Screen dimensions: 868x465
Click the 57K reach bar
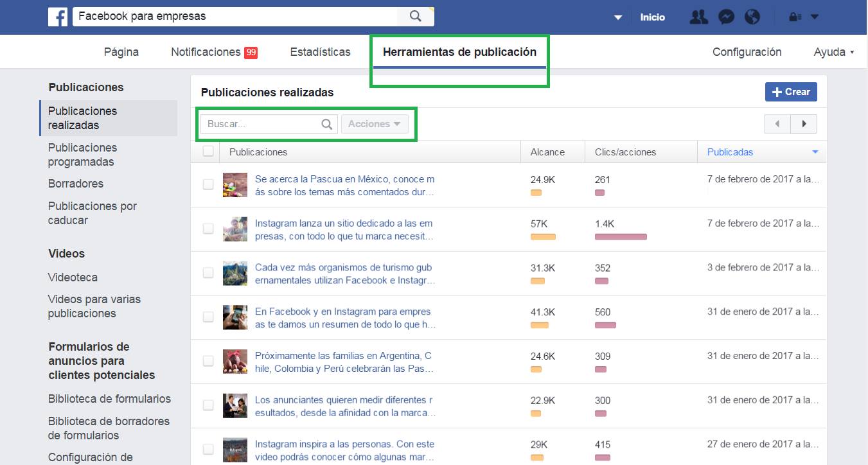(543, 237)
